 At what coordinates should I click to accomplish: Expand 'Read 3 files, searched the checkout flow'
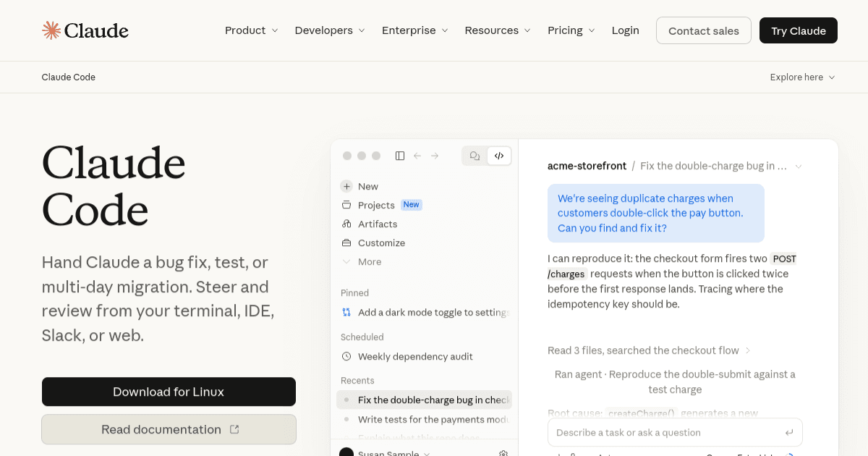tap(649, 350)
